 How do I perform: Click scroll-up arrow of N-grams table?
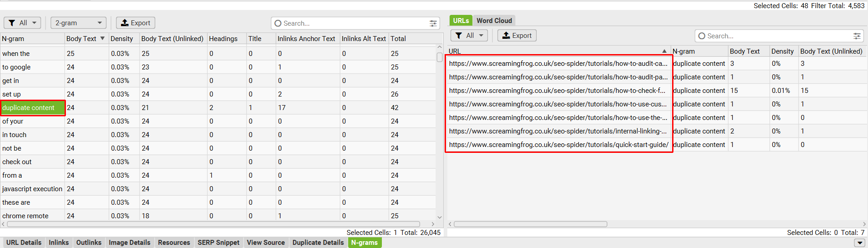point(440,47)
